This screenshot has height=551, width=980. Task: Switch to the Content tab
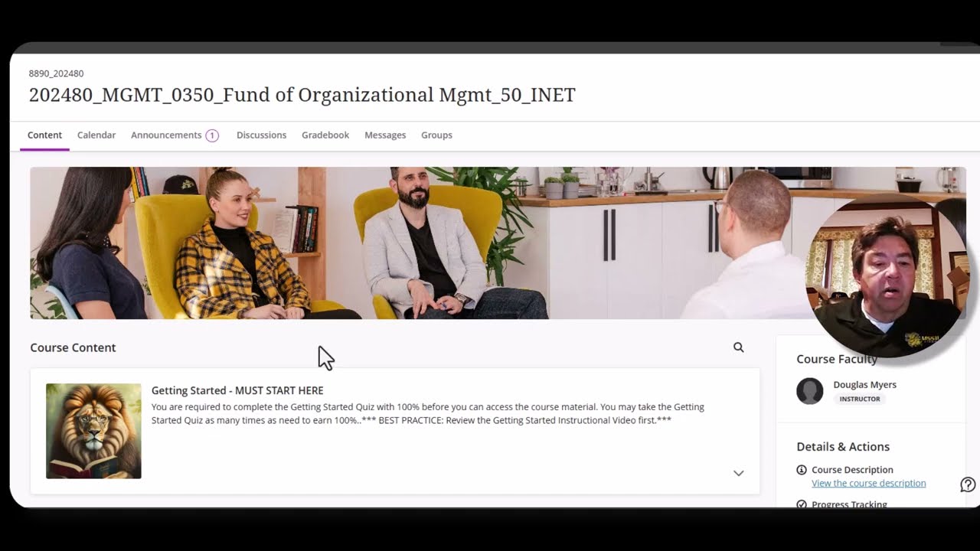44,135
